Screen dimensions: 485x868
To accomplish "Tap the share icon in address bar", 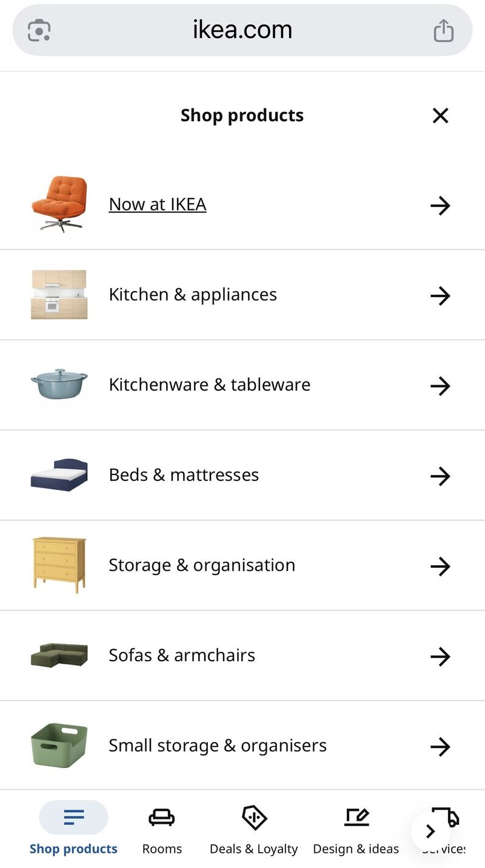I will click(x=443, y=30).
